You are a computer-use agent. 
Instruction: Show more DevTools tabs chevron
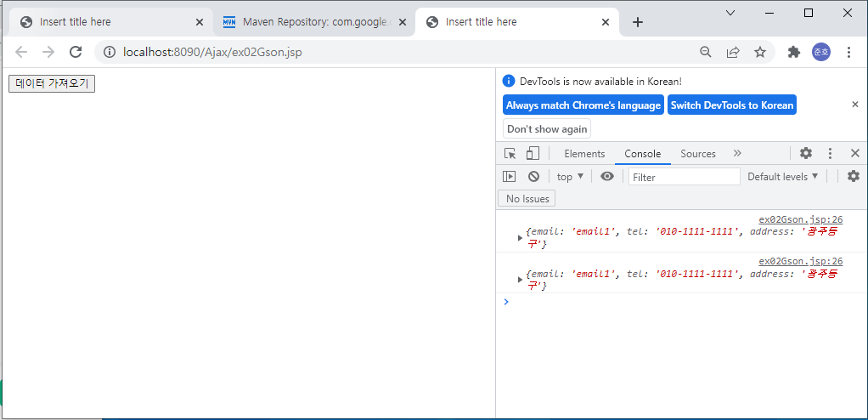pos(737,154)
